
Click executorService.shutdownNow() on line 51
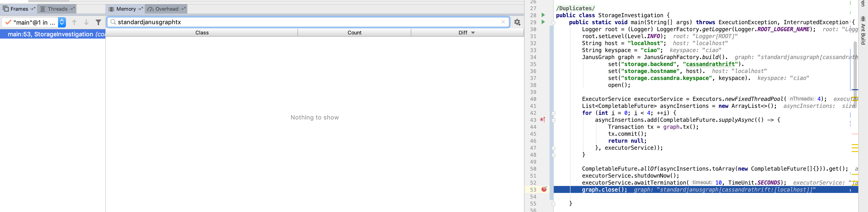(630, 176)
